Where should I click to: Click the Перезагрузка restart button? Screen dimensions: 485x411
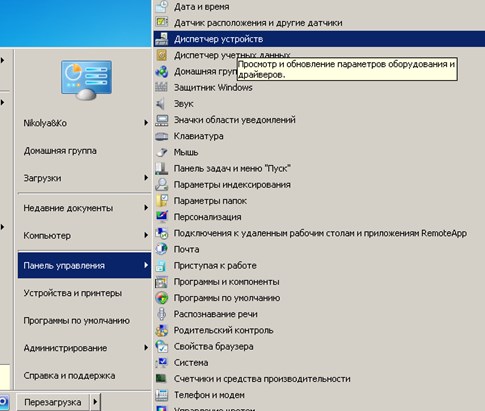[53, 402]
